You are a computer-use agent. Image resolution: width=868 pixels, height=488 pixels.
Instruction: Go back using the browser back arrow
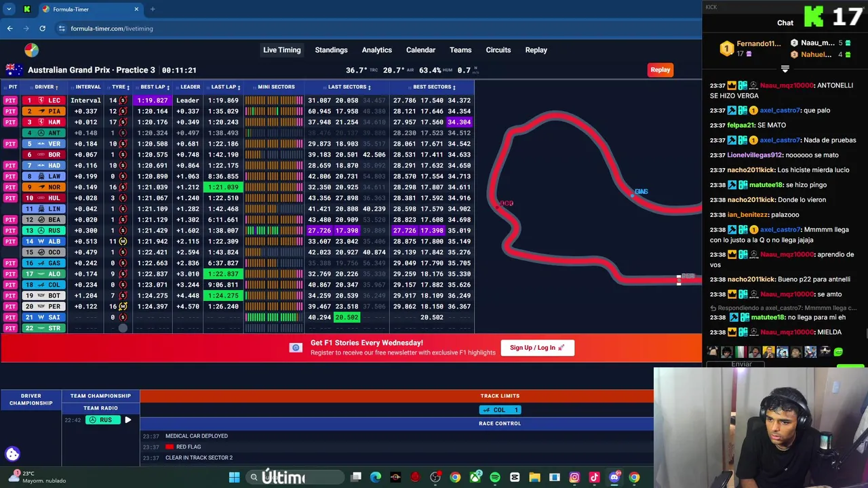pos(9,28)
